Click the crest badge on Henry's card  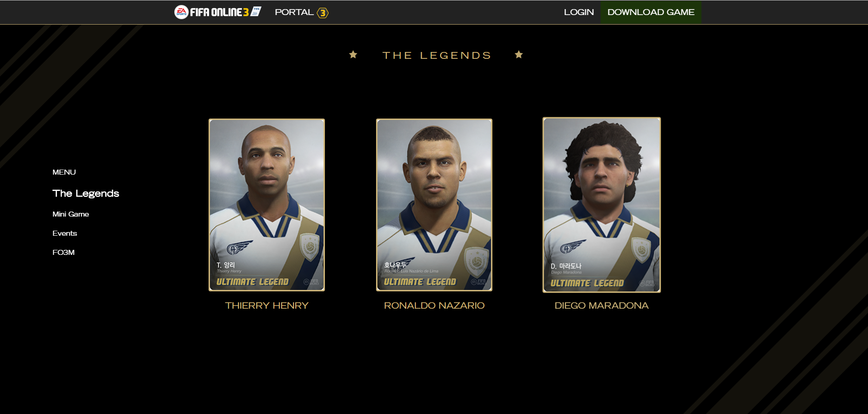[x=309, y=246]
